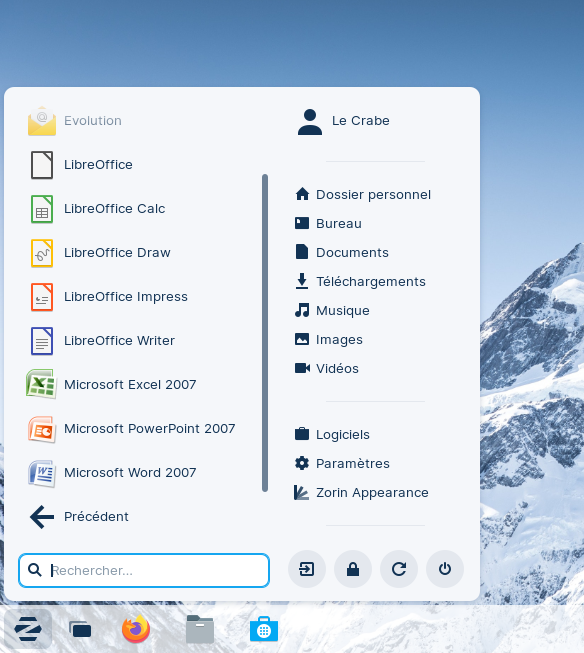Viewport: 584px width, 653px height.
Task: Open the Files manager taskbar icon
Action: click(200, 629)
